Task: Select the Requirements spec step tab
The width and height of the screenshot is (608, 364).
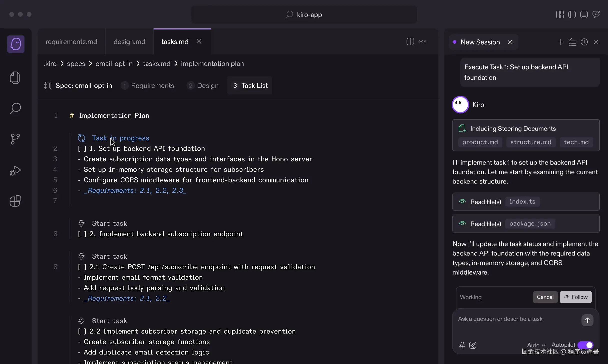Action: coord(152,86)
